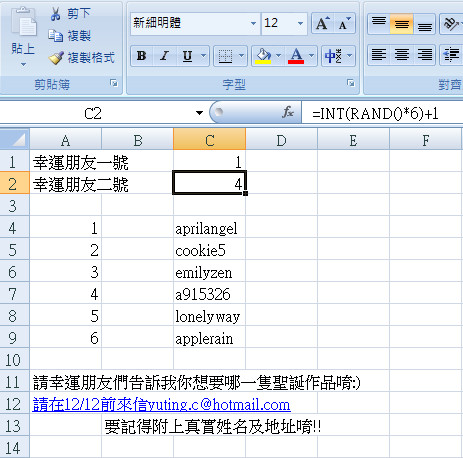Click cell containing cookie5
This screenshot has height=458, width=463.
[209, 249]
